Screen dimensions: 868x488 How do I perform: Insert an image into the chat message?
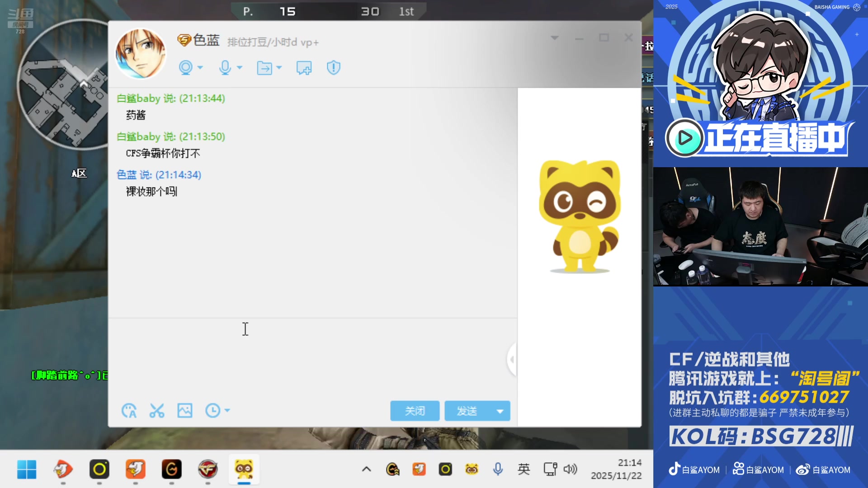coord(185,410)
